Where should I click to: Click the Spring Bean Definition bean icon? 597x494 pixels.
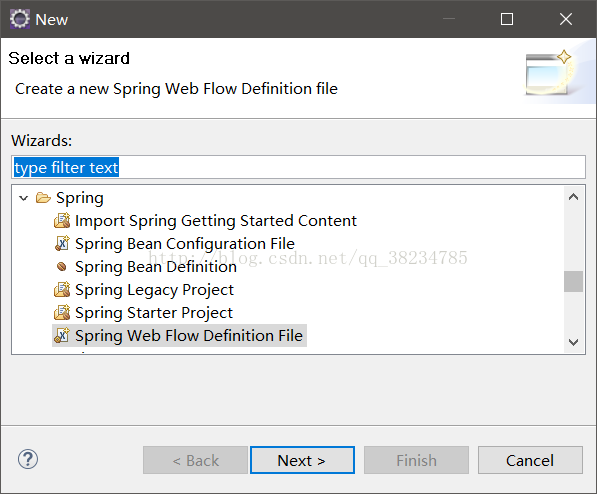[x=61, y=267]
